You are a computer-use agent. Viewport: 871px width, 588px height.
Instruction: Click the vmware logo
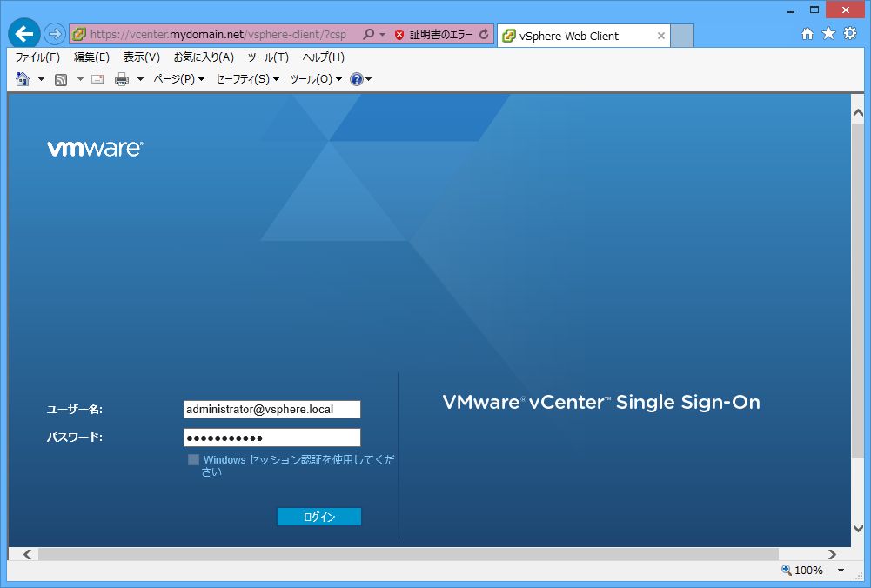click(95, 148)
